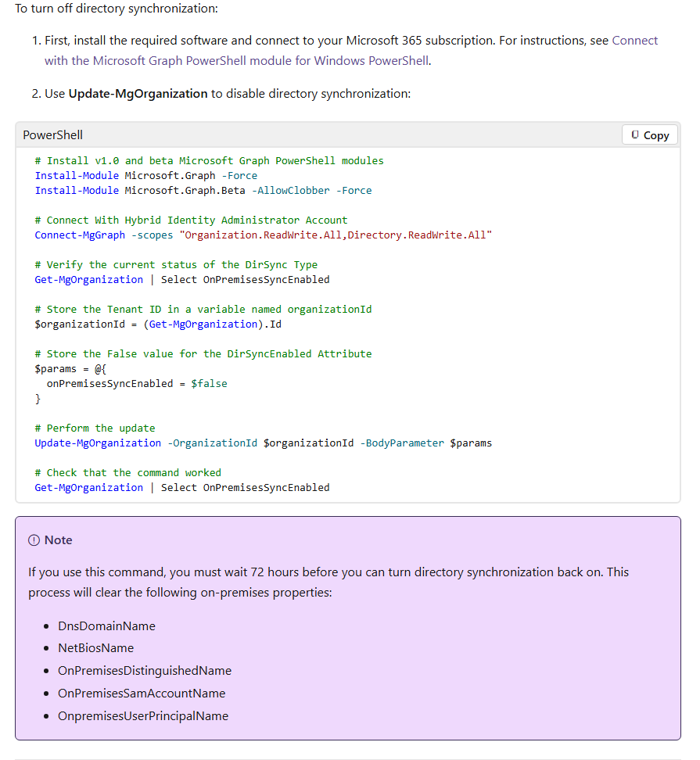Image resolution: width=700 pixels, height=760 pixels.
Task: Click the 'onPremisesSyncEnabled = $false' line
Action: [x=137, y=384]
